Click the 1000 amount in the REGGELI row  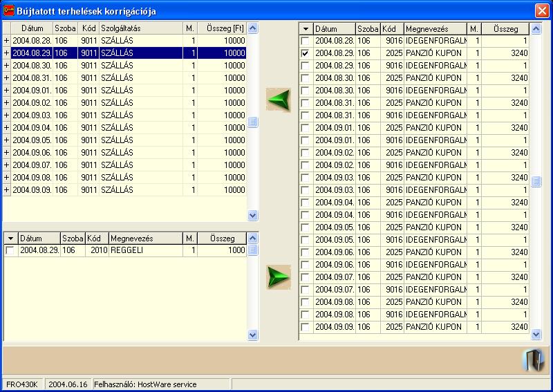click(222, 250)
